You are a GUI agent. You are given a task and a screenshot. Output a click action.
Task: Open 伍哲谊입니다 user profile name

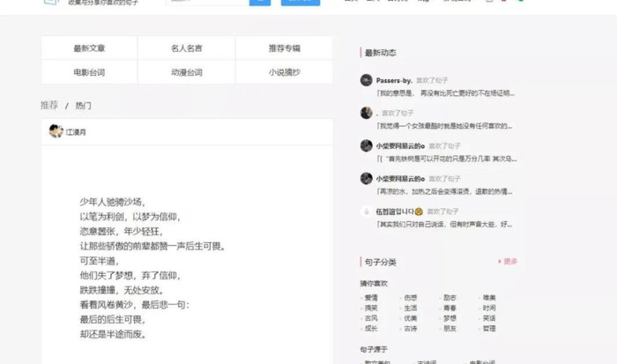pyautogui.click(x=399, y=212)
